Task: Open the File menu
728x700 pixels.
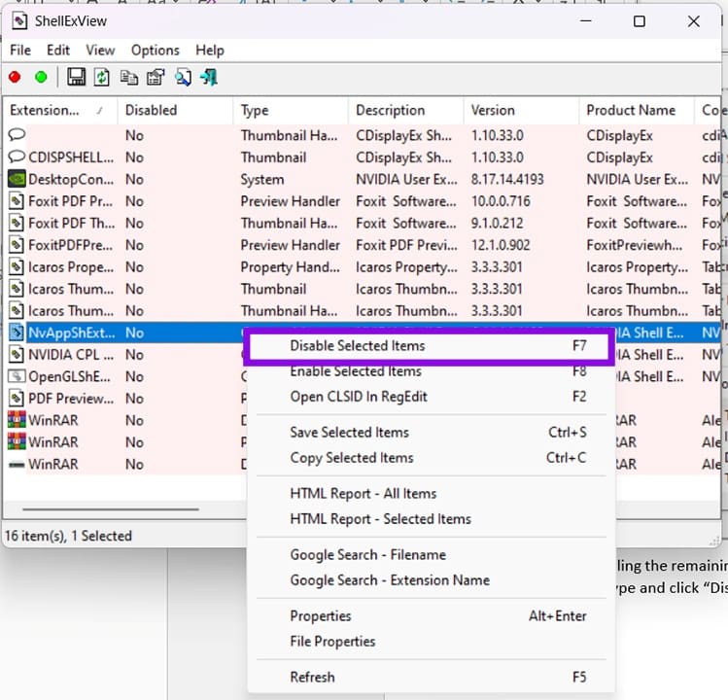Action: (x=20, y=51)
